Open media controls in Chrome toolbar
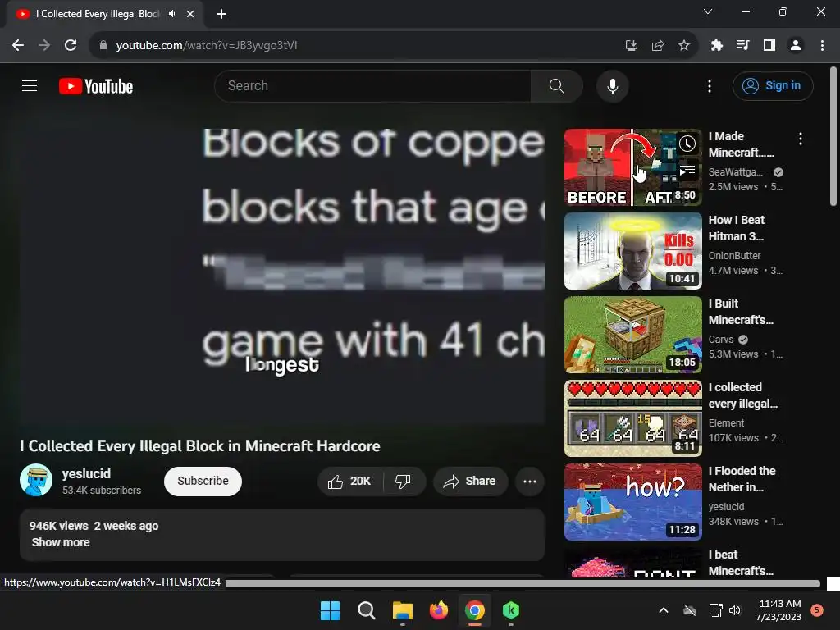The height and width of the screenshot is (630, 840). pos(742,46)
